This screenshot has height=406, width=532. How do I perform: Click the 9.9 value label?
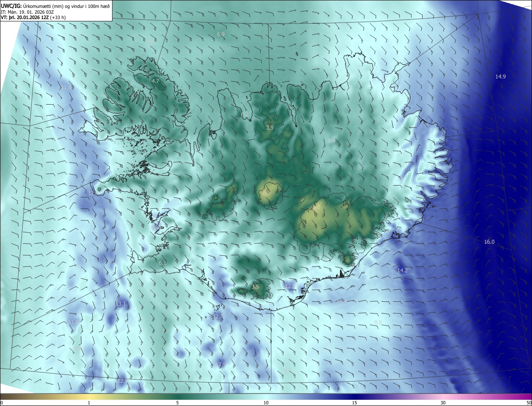(x=378, y=322)
